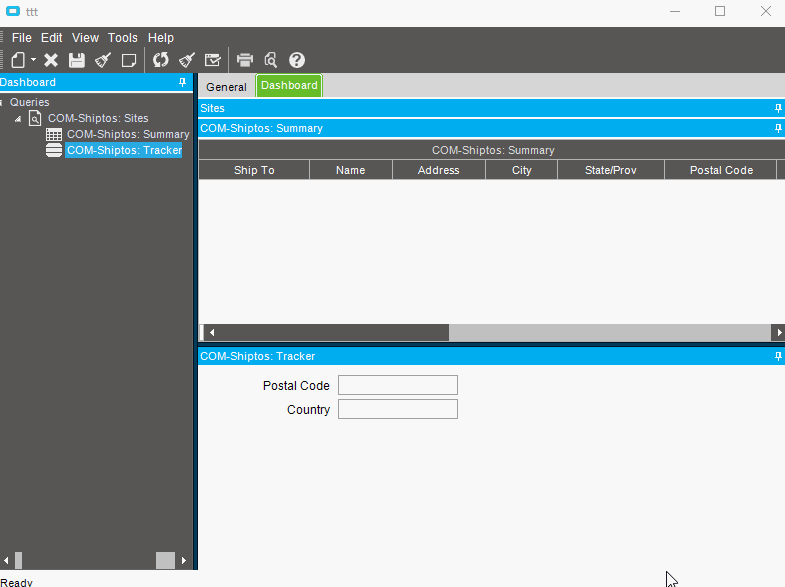The image size is (785, 587).
Task: Print using the printer icon
Action: tap(245, 60)
